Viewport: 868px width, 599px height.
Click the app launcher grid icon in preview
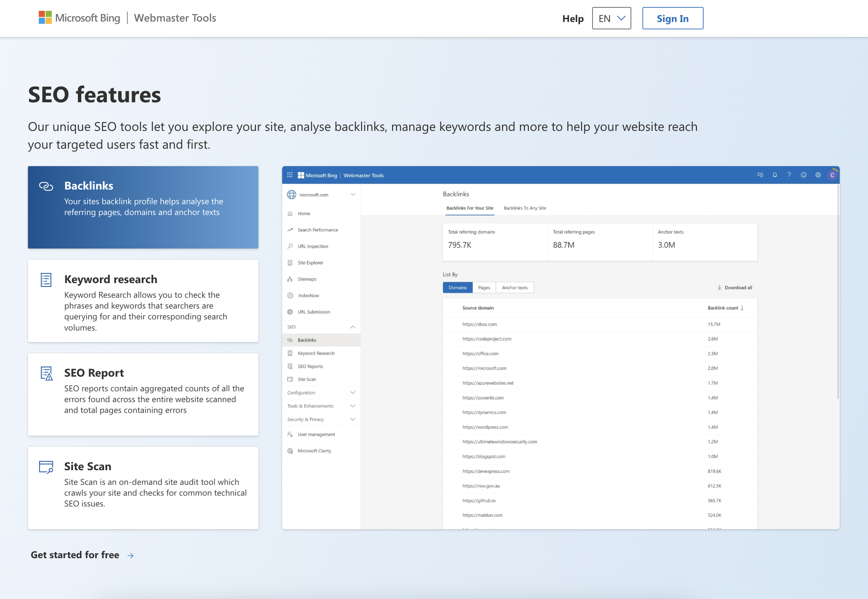click(x=290, y=175)
